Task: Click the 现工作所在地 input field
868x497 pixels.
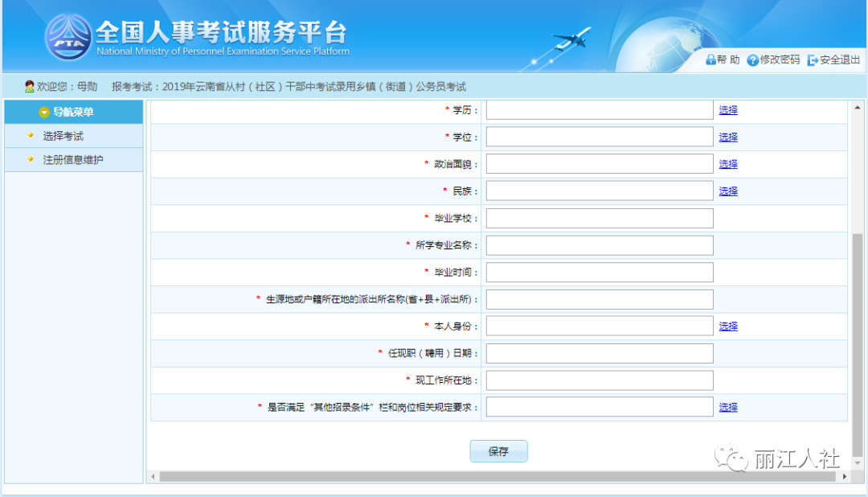Action: (x=600, y=380)
